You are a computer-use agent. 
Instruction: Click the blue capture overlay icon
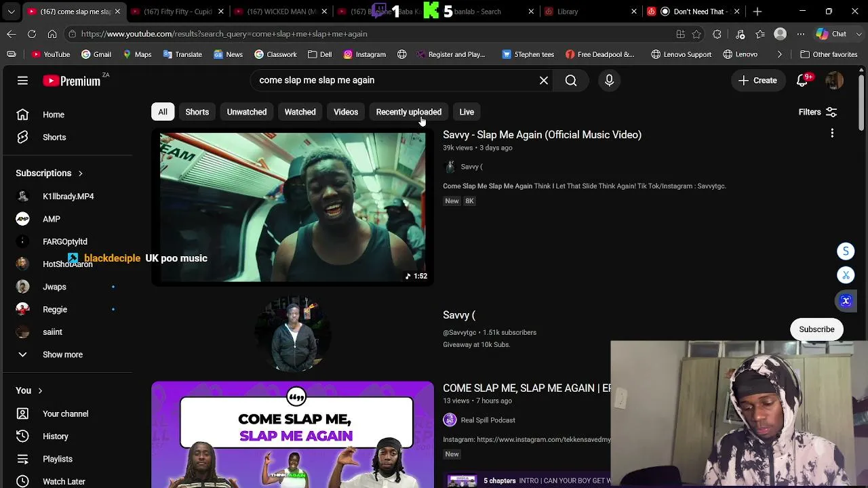click(x=846, y=301)
